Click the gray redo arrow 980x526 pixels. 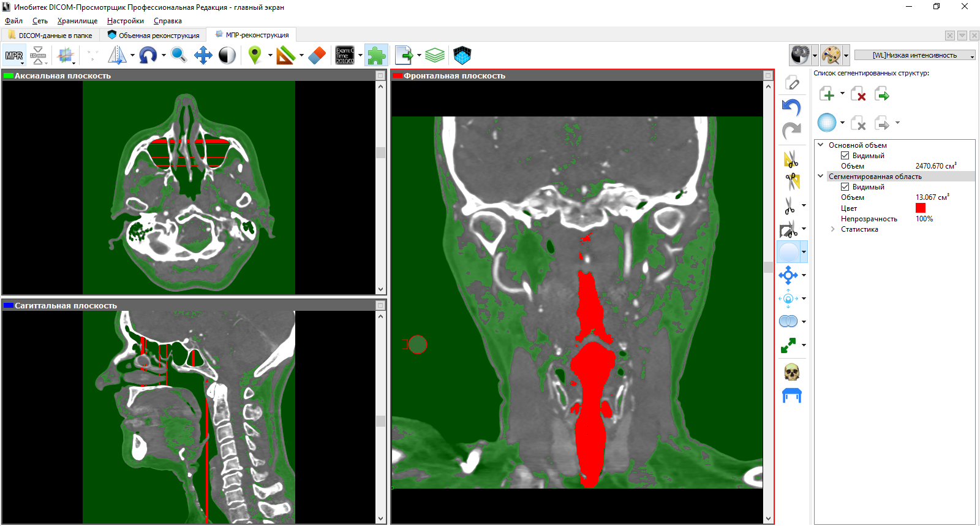pos(791,130)
